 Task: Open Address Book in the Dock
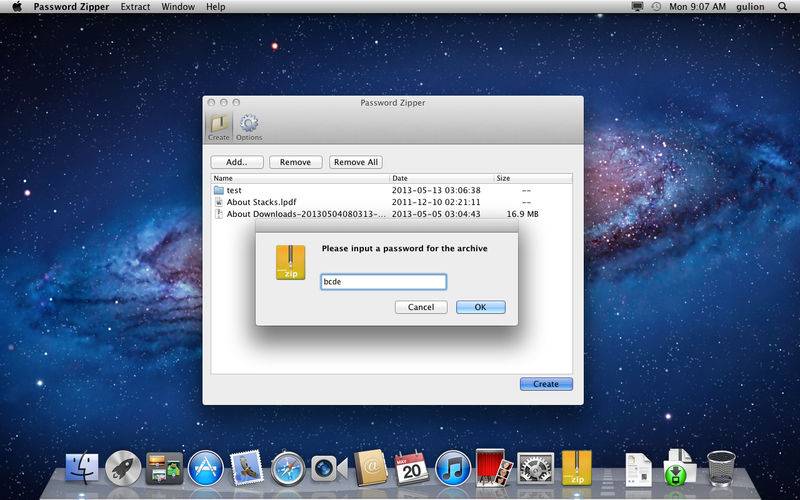click(x=371, y=468)
